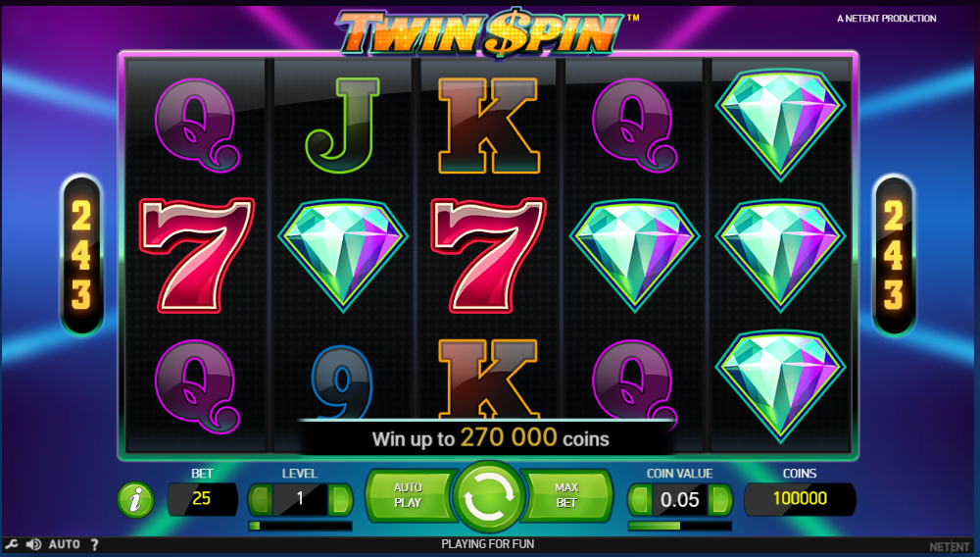Click the MAX BET button

click(566, 494)
